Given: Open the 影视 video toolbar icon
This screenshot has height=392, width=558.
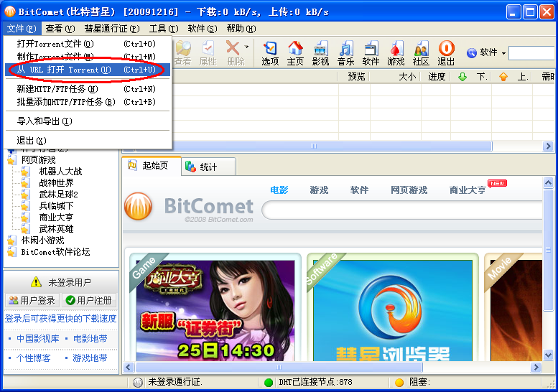Looking at the screenshot, I should point(320,53).
